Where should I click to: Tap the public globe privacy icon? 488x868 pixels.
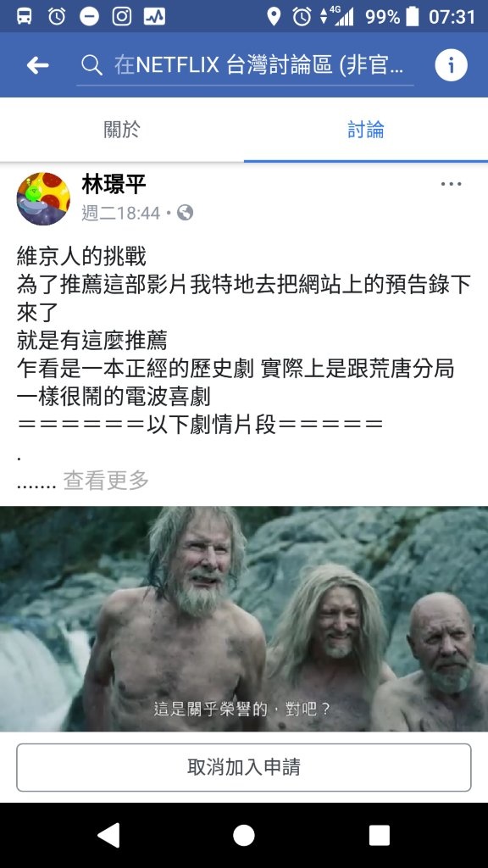point(185,213)
